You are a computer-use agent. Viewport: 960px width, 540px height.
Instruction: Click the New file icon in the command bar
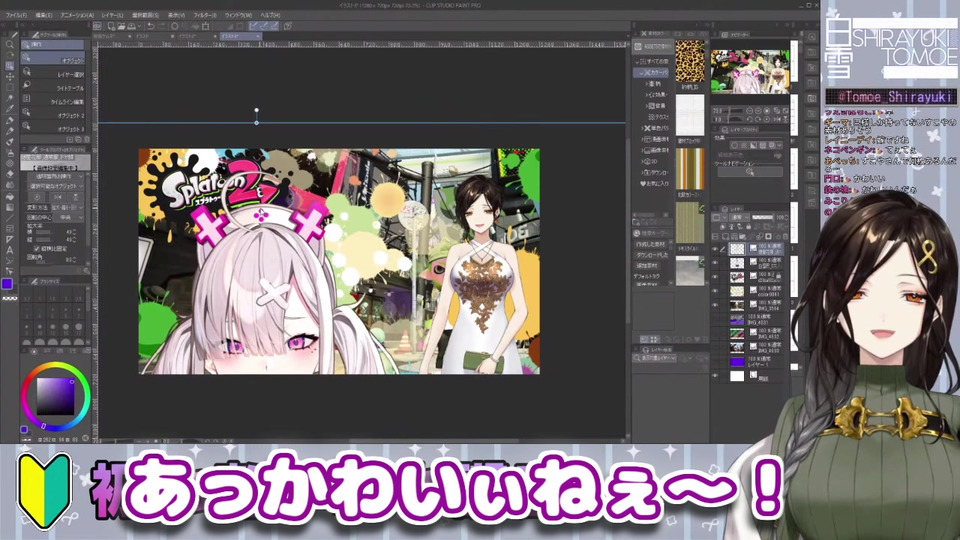pos(111,26)
